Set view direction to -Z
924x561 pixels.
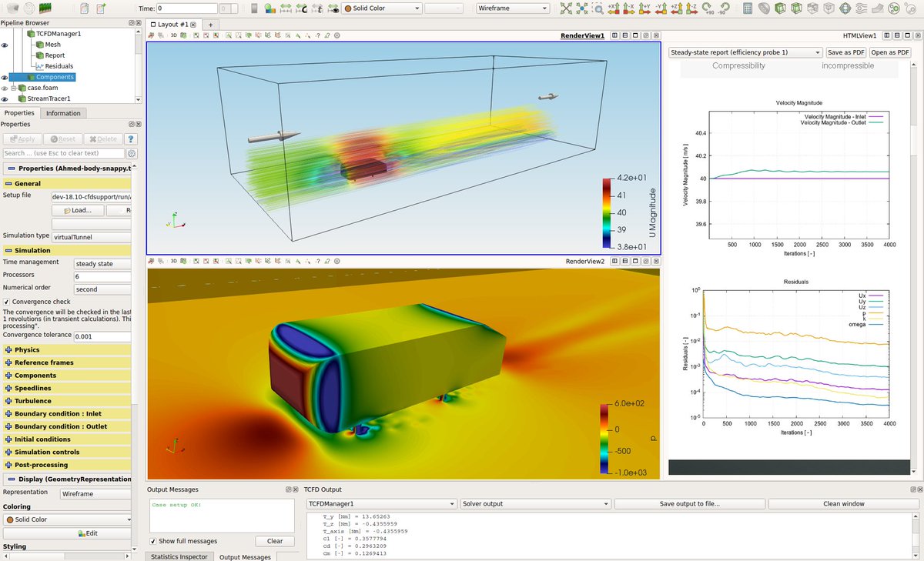point(692,8)
